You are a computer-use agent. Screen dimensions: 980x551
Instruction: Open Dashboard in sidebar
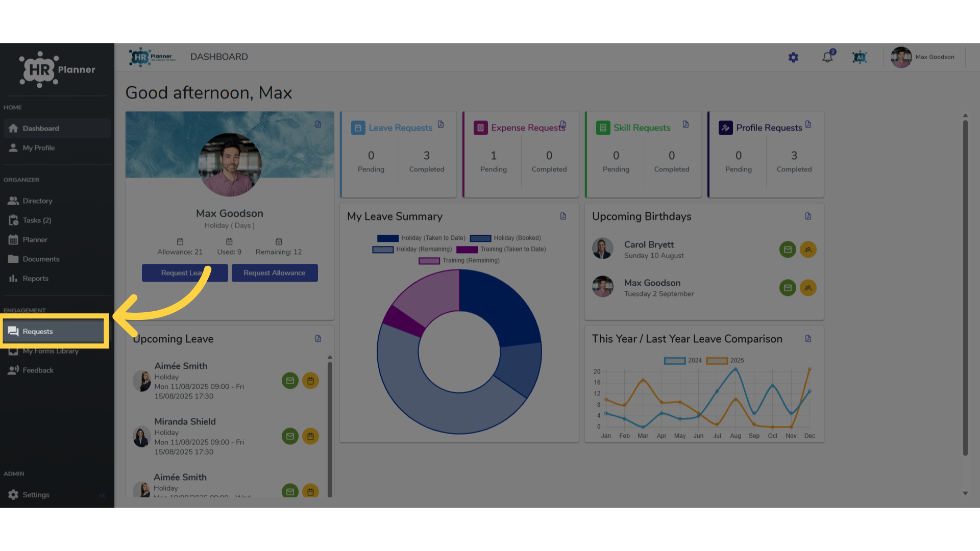point(57,129)
